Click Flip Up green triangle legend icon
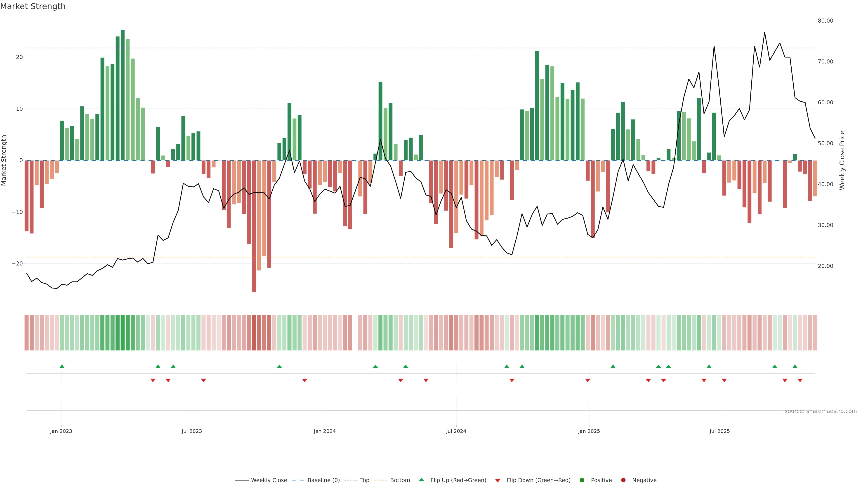Viewport: 868px width, 488px height. click(421, 480)
